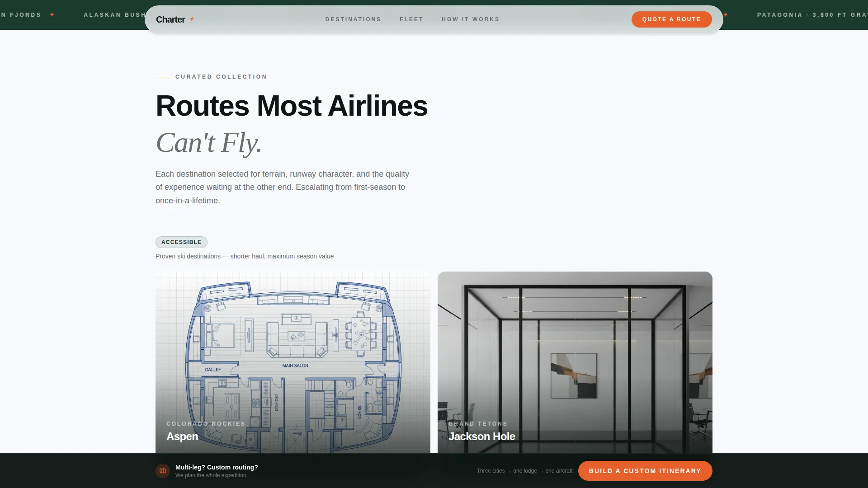Click the orange star icon beside Charter
Screen dimensions: 868x488
point(192,19)
